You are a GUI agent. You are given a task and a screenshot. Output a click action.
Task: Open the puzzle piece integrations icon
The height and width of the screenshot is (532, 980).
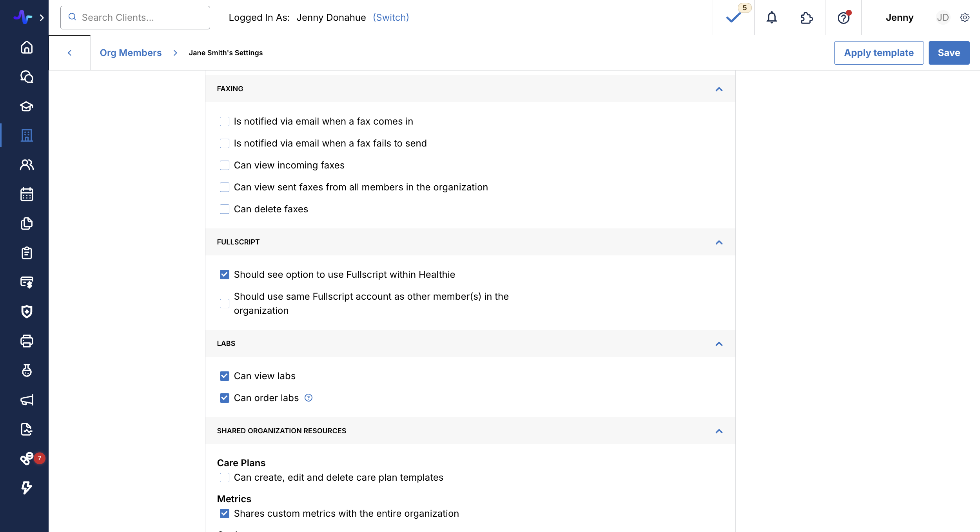click(x=807, y=18)
